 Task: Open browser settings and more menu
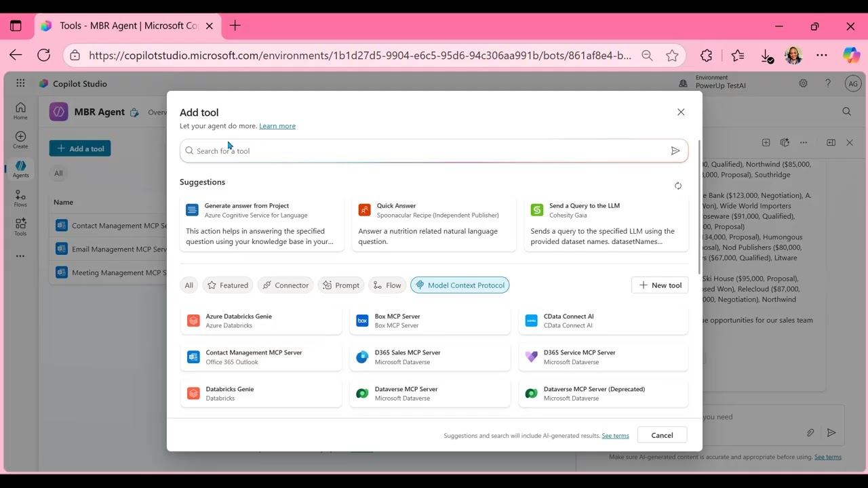coord(822,56)
